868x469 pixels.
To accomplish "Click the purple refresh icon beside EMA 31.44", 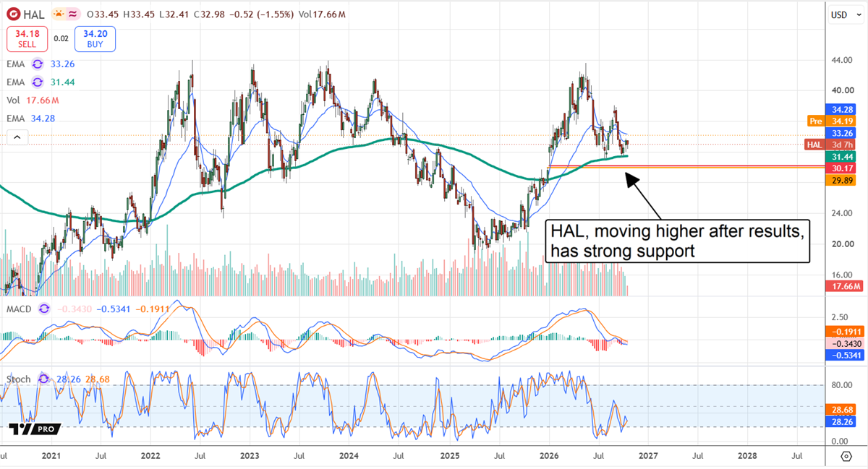I will (38, 81).
